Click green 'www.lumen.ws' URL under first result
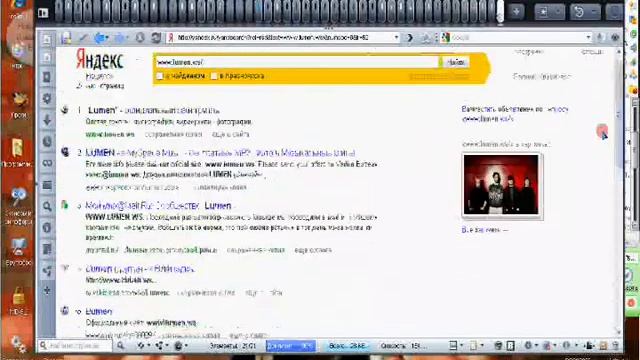The height and width of the screenshot is (360, 640). (110, 134)
